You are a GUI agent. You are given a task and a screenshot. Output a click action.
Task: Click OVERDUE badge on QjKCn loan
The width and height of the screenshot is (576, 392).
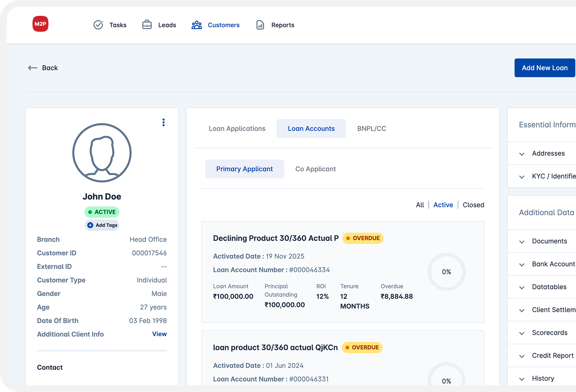pyautogui.click(x=362, y=347)
